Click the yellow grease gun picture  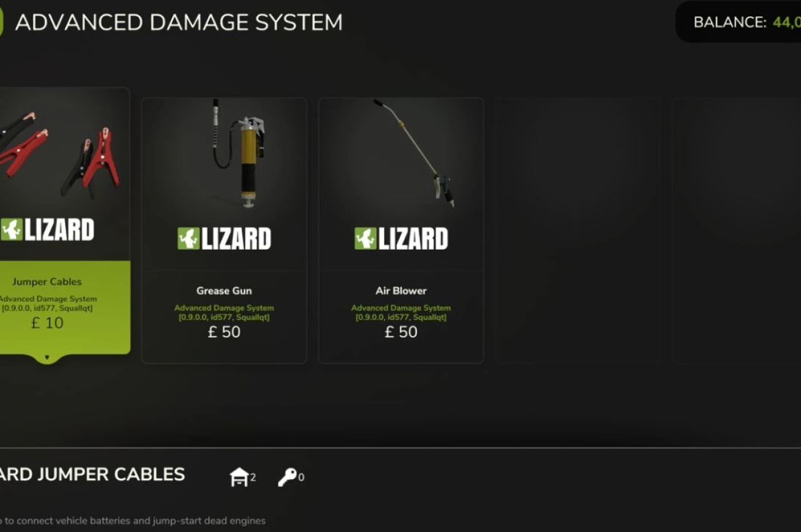tap(240, 153)
